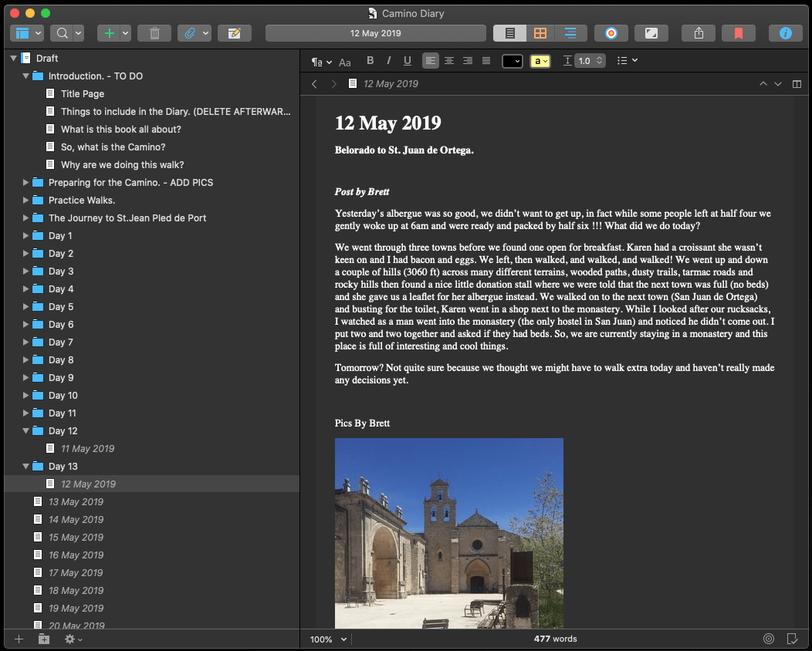812x651 pixels.
Task: Open the black text color swatch
Action: pos(513,61)
